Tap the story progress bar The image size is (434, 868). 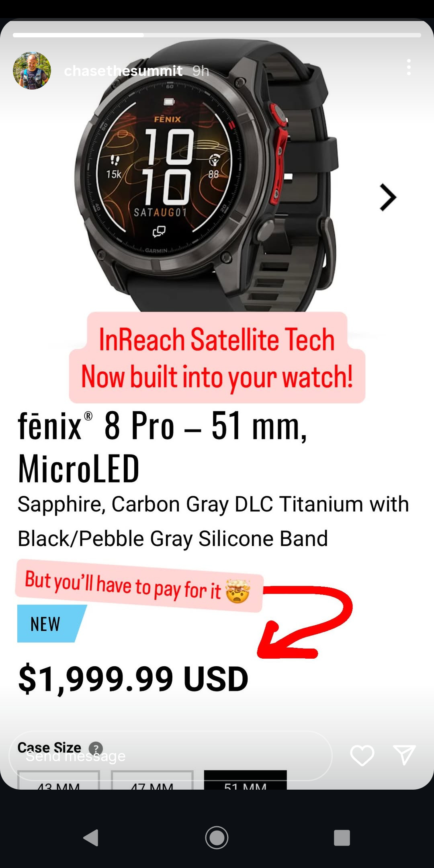217,35
